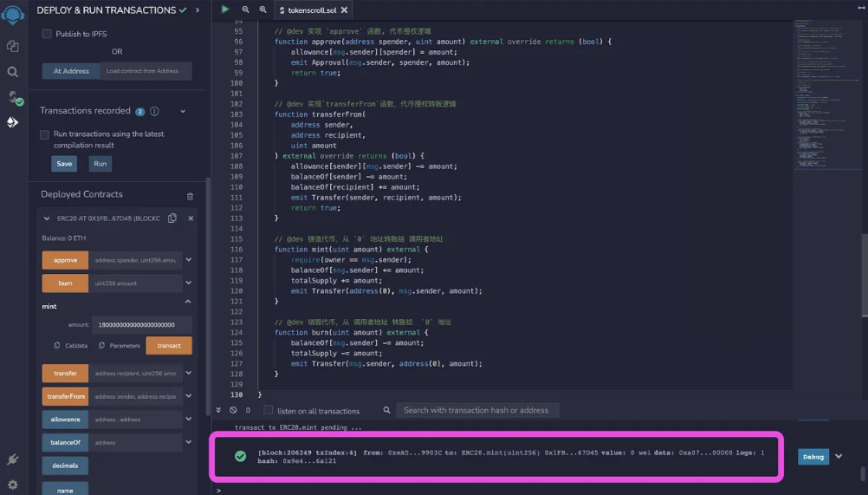868x495 pixels.
Task: Expand the balanceOf function parameters
Action: 189,442
